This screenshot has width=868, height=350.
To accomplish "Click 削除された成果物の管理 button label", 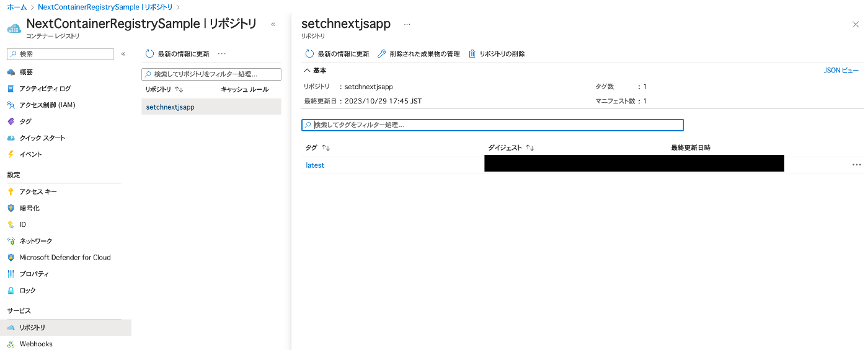I will point(425,54).
